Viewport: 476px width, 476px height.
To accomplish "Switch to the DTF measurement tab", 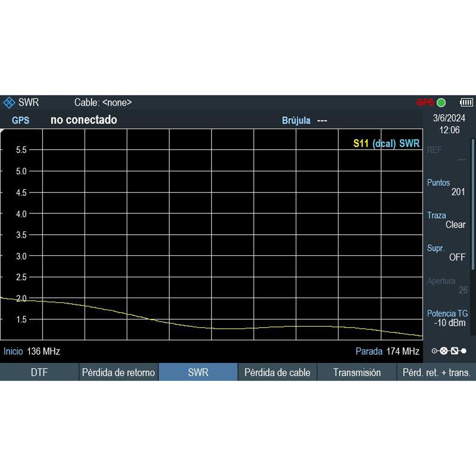I will 39,372.
